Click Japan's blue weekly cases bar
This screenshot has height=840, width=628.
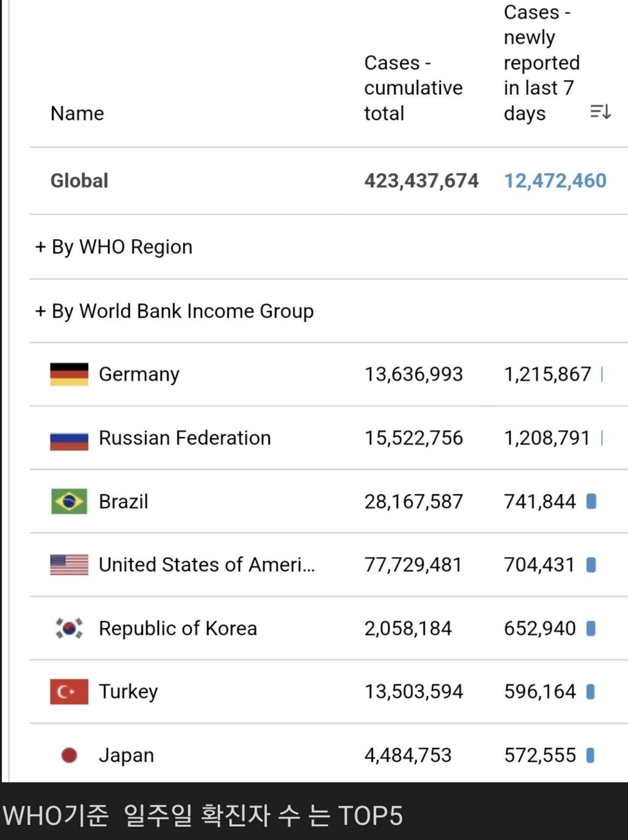coord(590,755)
